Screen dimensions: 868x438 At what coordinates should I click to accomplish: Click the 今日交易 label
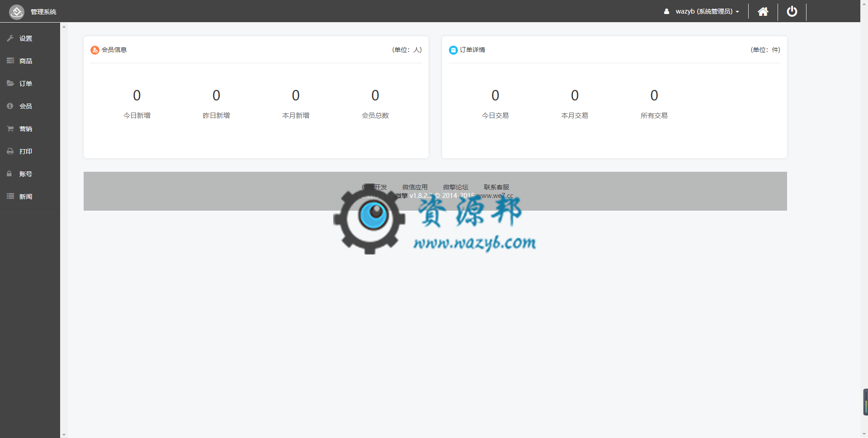pyautogui.click(x=495, y=116)
